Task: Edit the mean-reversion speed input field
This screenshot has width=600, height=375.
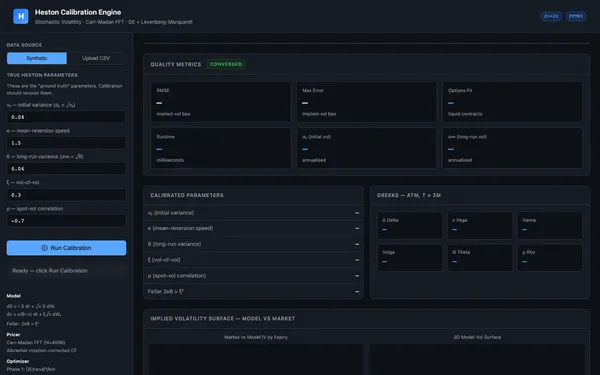Action: 66,143
